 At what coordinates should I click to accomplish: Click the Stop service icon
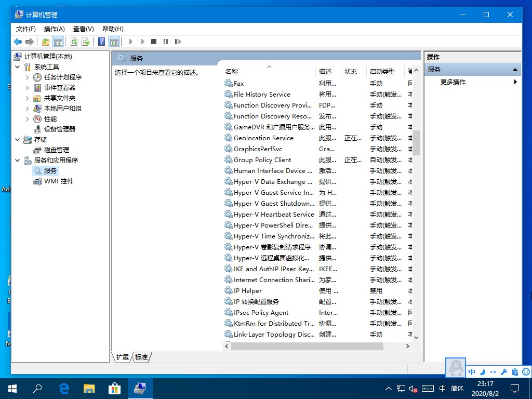[154, 42]
